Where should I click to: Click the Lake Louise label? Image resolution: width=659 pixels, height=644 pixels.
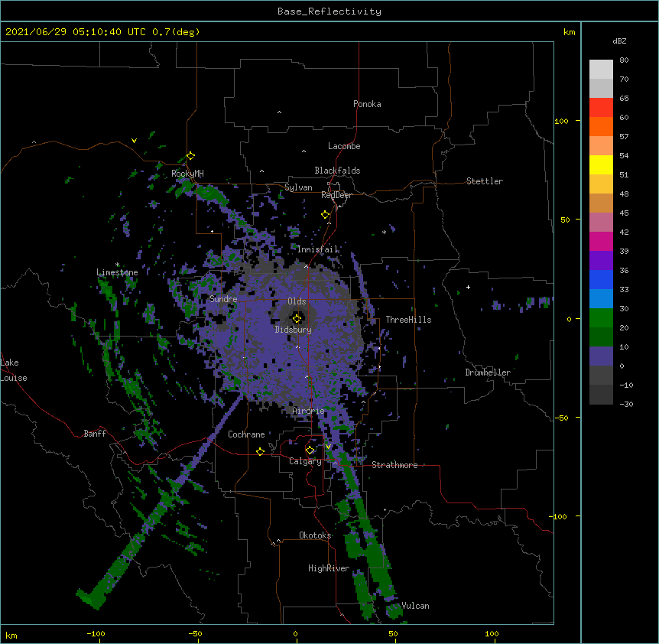pos(14,370)
